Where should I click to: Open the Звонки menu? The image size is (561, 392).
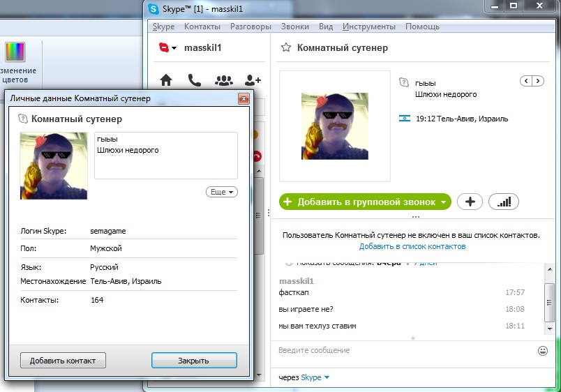click(x=295, y=27)
